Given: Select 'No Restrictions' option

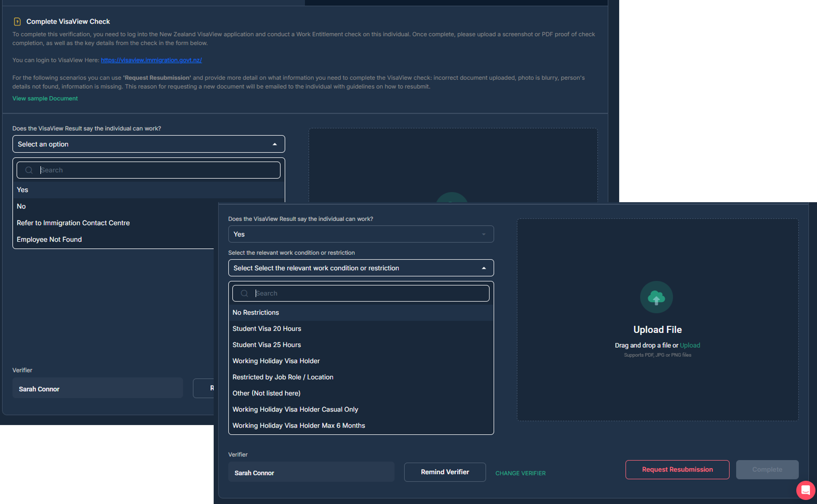Looking at the screenshot, I should [361, 313].
